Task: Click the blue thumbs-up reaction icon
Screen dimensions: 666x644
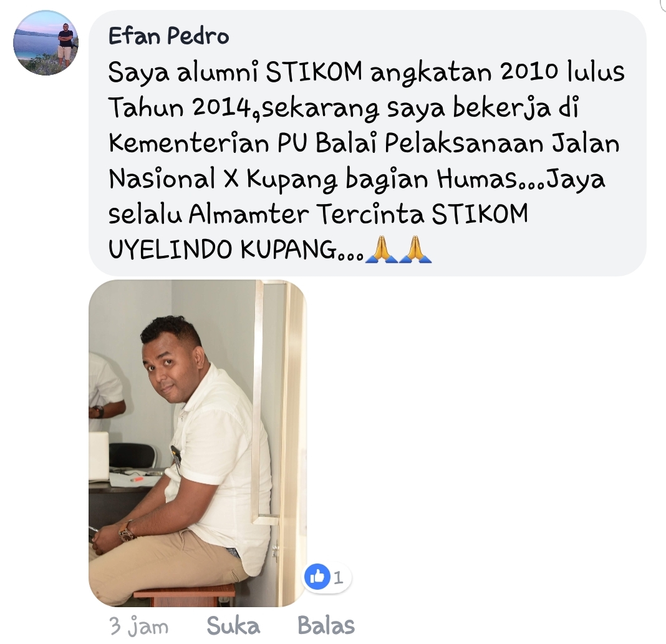Action: coord(317,577)
